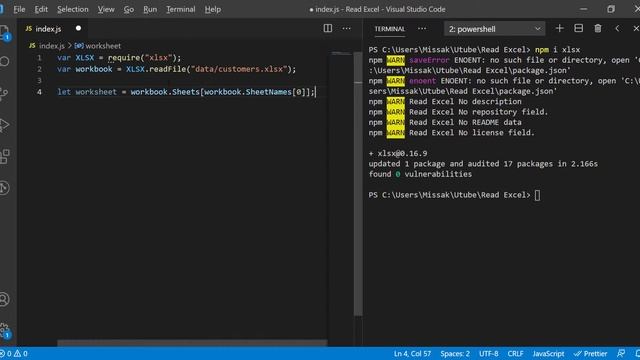The height and width of the screenshot is (360, 640).
Task: Open the Edit menu
Action: pyautogui.click(x=41, y=9)
